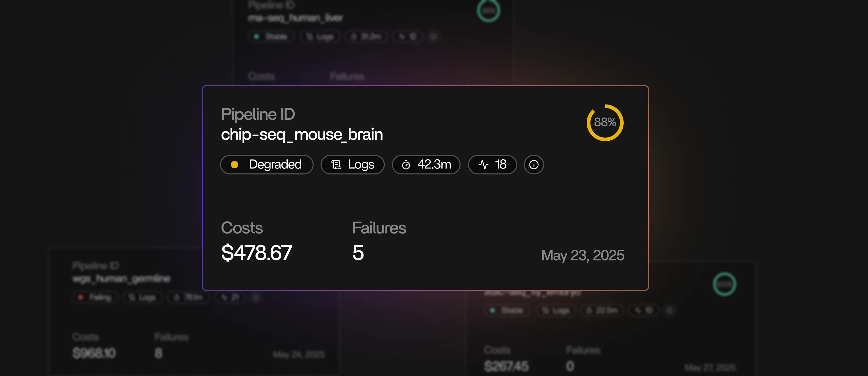Click the 88% progress ring

pos(605,123)
